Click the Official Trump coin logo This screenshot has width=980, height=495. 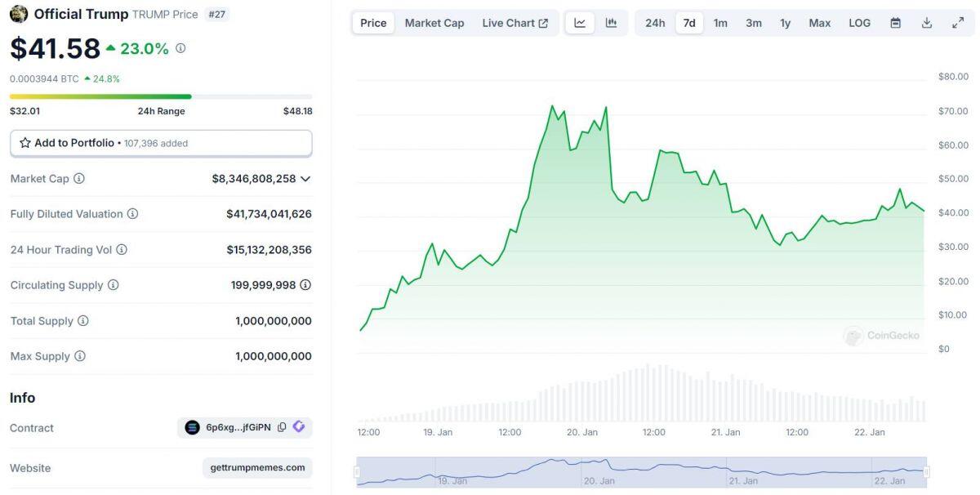(19, 14)
